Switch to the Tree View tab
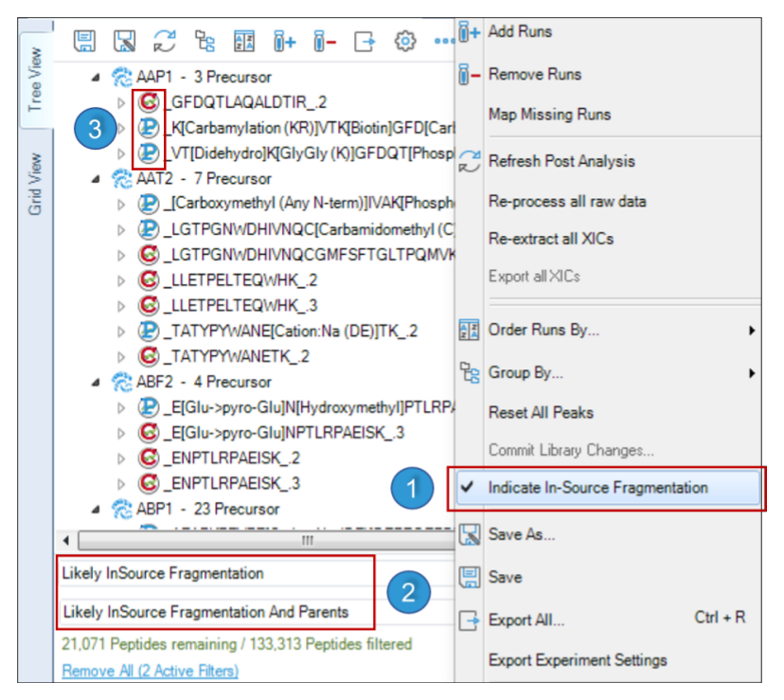The height and width of the screenshot is (700, 784). (x=35, y=79)
